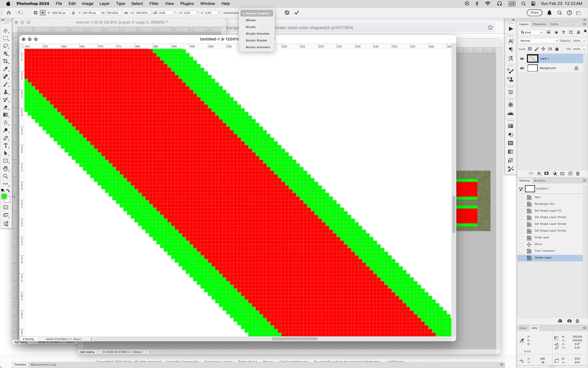Select the Clone Stamp tool
The width and height of the screenshot is (588, 368).
pyautogui.click(x=6, y=92)
